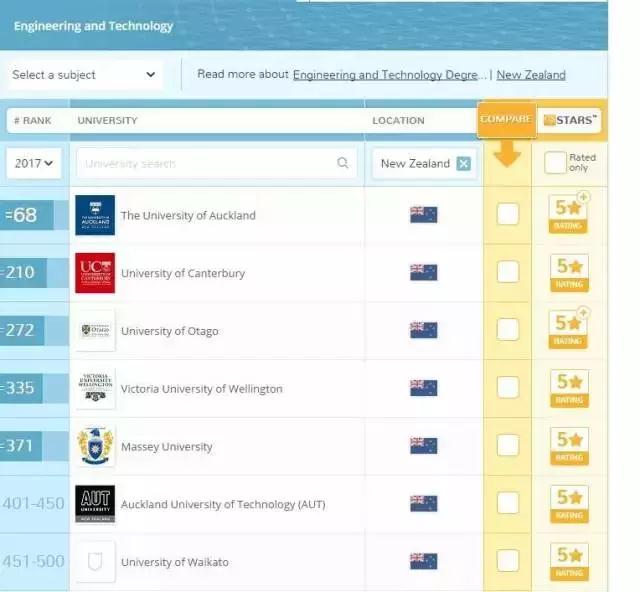Click the search magnifier icon
640x592 pixels.
(343, 164)
